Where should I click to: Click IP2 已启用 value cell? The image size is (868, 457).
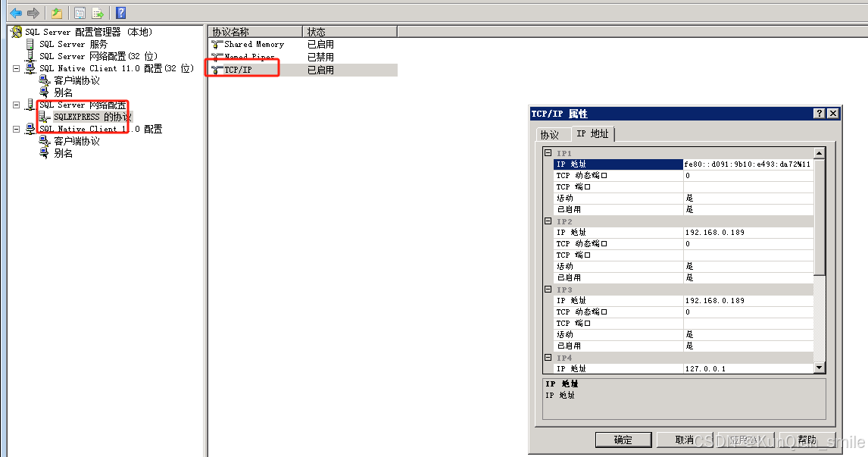pos(748,277)
